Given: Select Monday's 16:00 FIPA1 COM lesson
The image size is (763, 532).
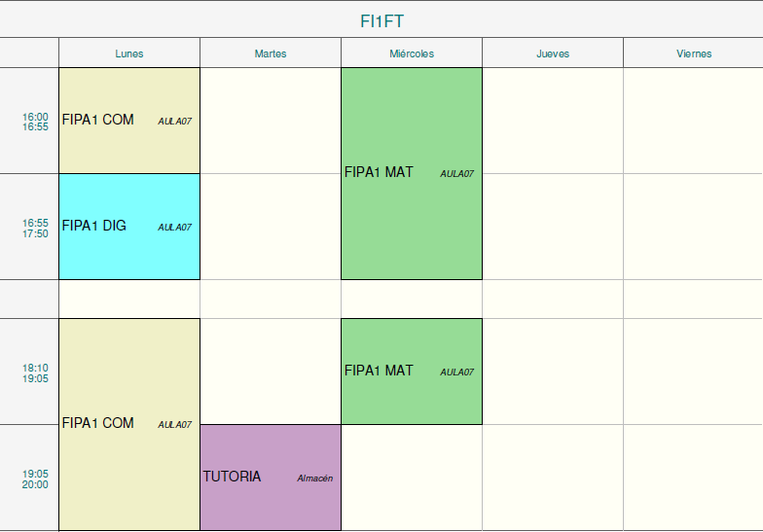Looking at the screenshot, I should (x=129, y=121).
